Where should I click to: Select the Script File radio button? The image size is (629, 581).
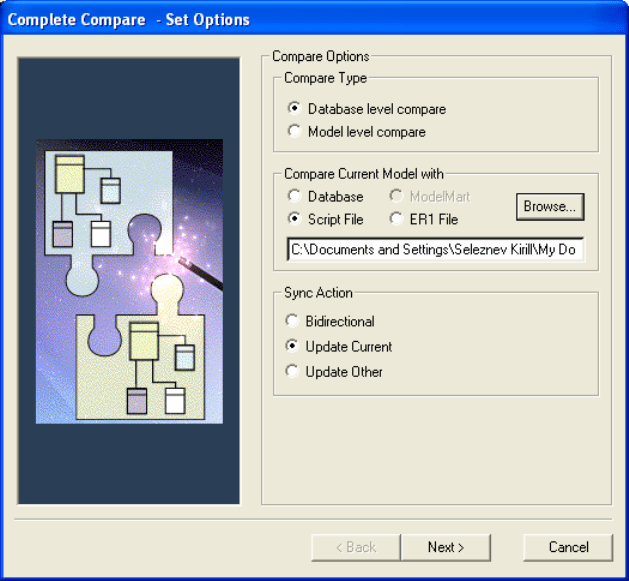pyautogui.click(x=293, y=218)
